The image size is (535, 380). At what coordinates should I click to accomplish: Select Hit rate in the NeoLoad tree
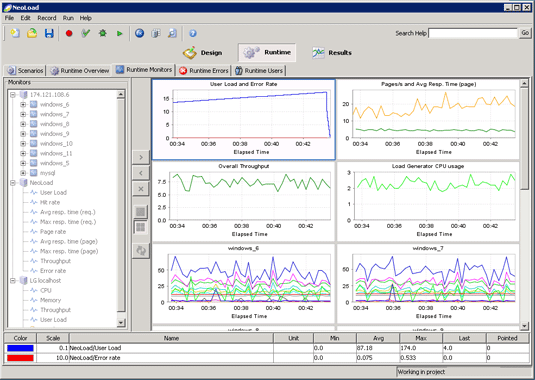point(50,202)
